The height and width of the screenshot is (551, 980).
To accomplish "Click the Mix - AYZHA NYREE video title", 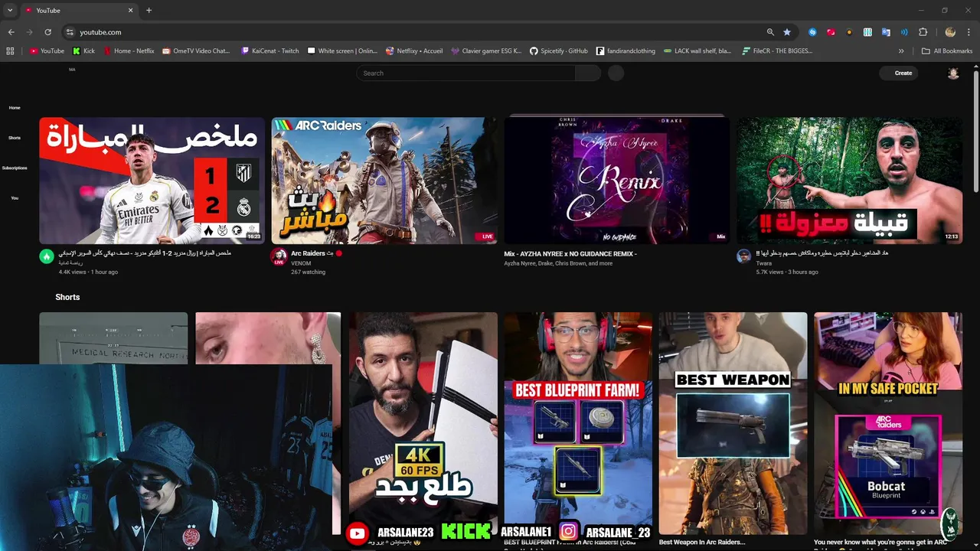I will point(570,253).
